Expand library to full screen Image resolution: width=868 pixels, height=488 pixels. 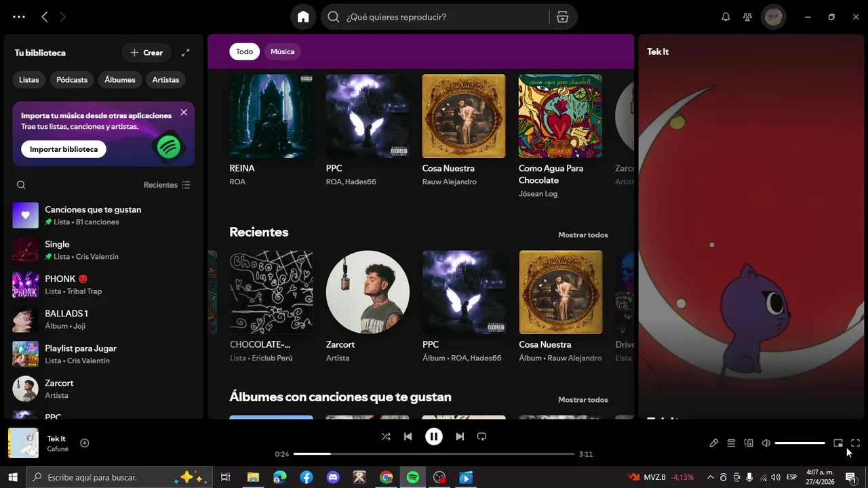point(185,52)
